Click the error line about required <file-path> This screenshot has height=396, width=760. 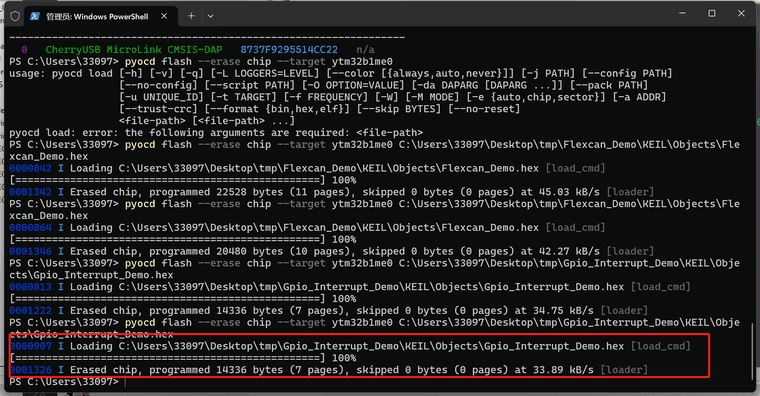point(216,132)
